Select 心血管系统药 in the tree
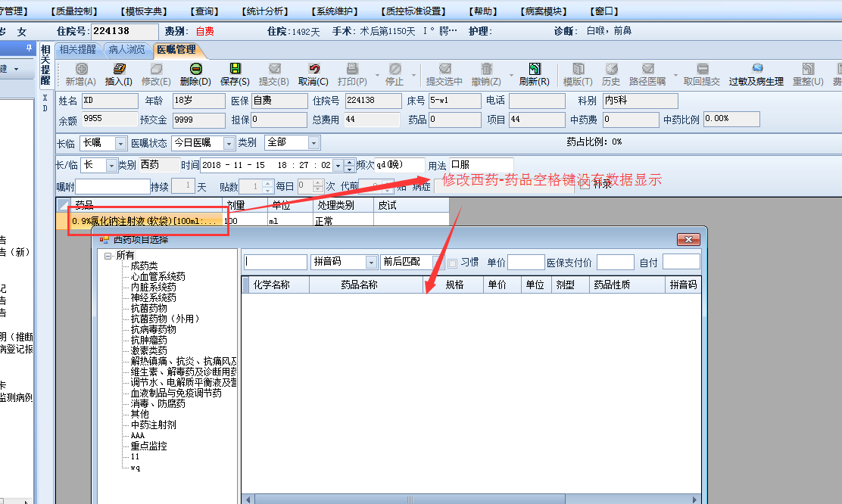842x504 pixels. (157, 276)
